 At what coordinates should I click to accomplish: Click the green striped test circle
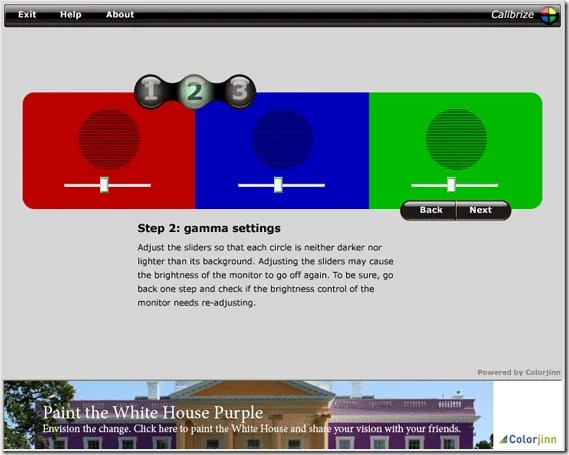pos(457,139)
